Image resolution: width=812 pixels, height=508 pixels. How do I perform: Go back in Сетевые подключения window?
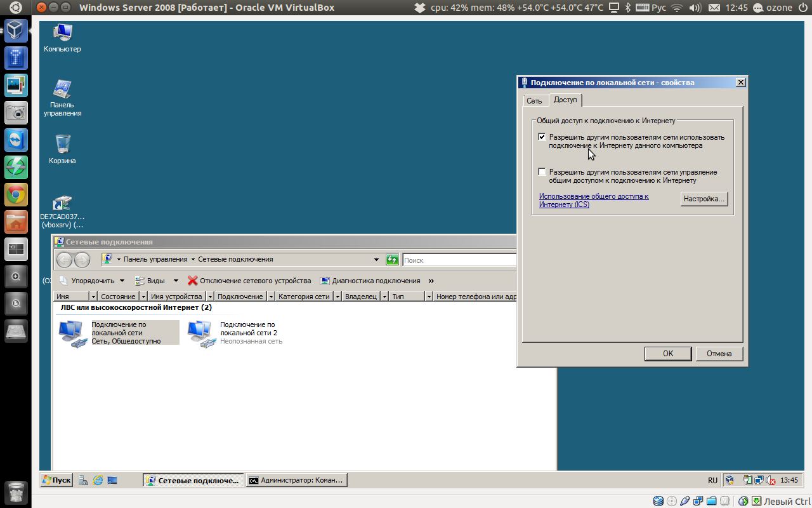coord(64,260)
